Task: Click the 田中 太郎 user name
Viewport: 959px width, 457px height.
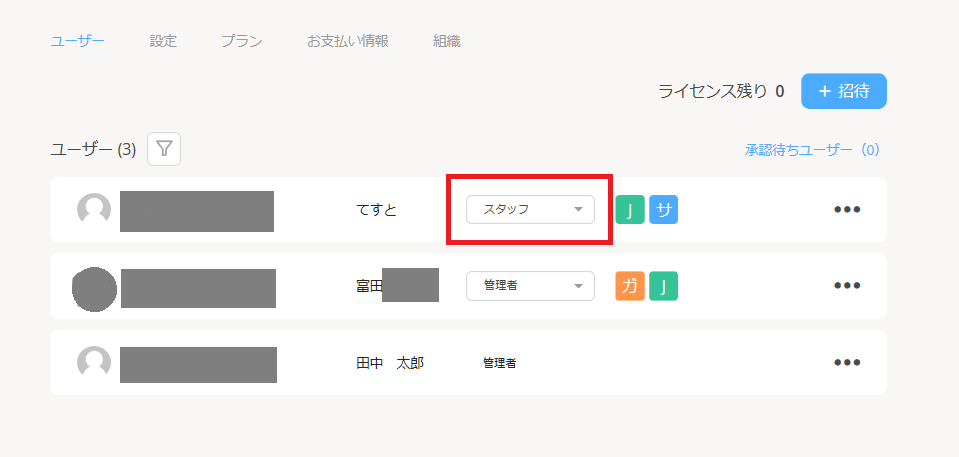Action: point(390,363)
